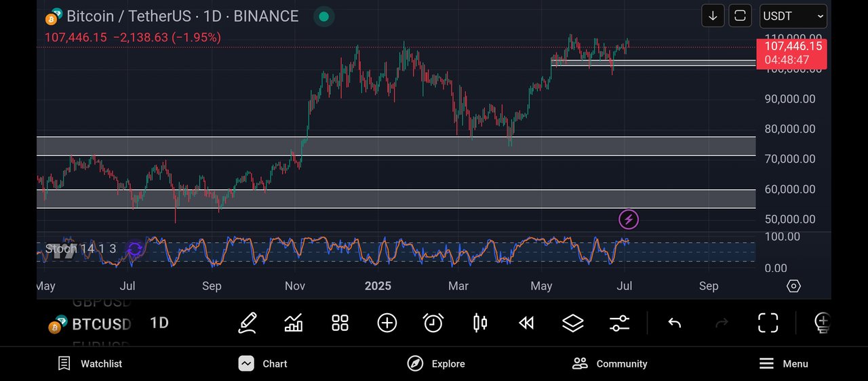Open the ideas lightbulb icon
The width and height of the screenshot is (868, 381).
click(822, 323)
